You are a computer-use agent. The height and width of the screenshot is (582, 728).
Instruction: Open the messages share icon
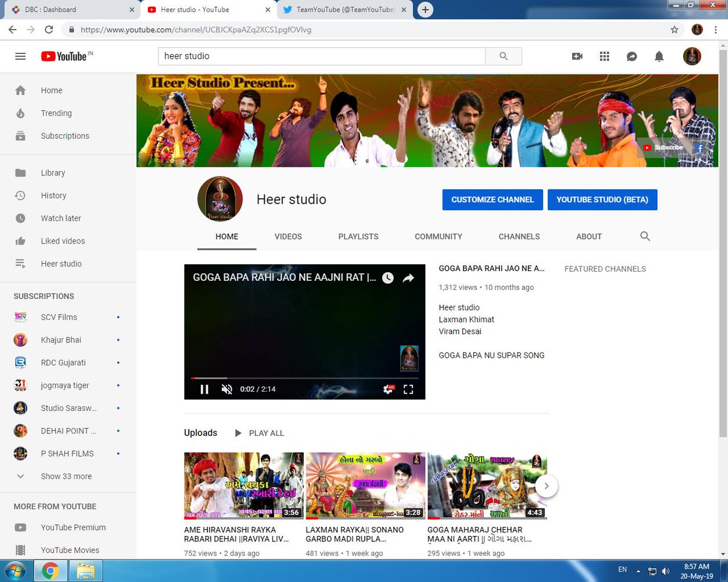tap(632, 56)
